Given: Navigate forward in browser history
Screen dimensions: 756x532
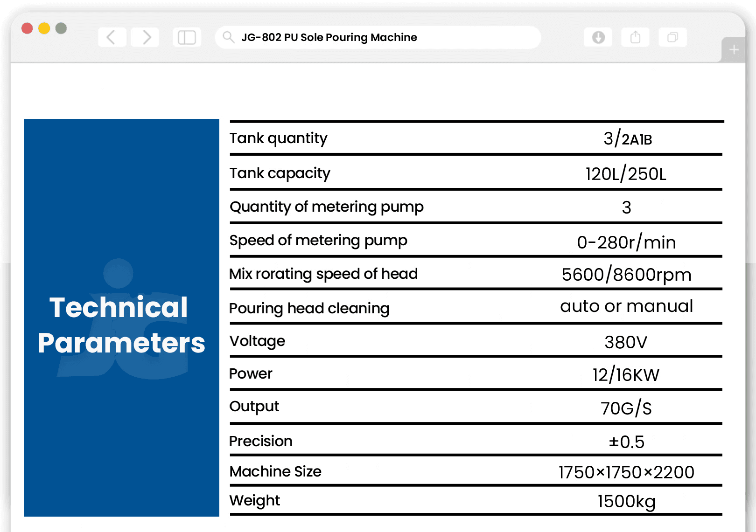Looking at the screenshot, I should (145, 37).
